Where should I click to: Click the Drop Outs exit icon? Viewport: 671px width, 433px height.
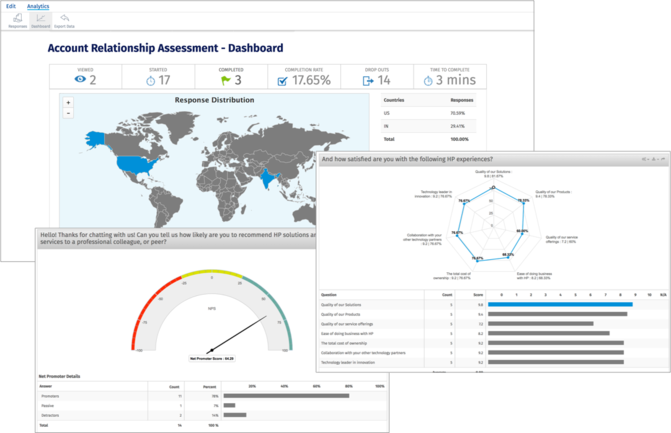(x=368, y=80)
